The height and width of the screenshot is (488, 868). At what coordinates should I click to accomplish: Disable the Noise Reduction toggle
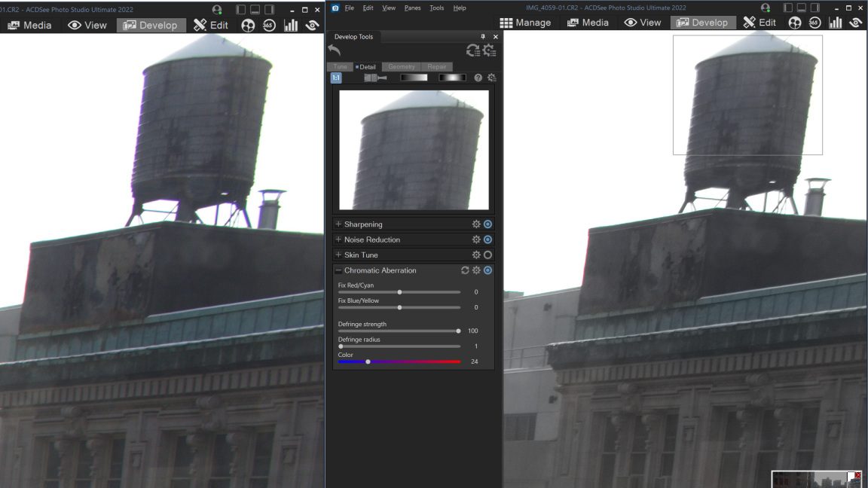coord(488,239)
